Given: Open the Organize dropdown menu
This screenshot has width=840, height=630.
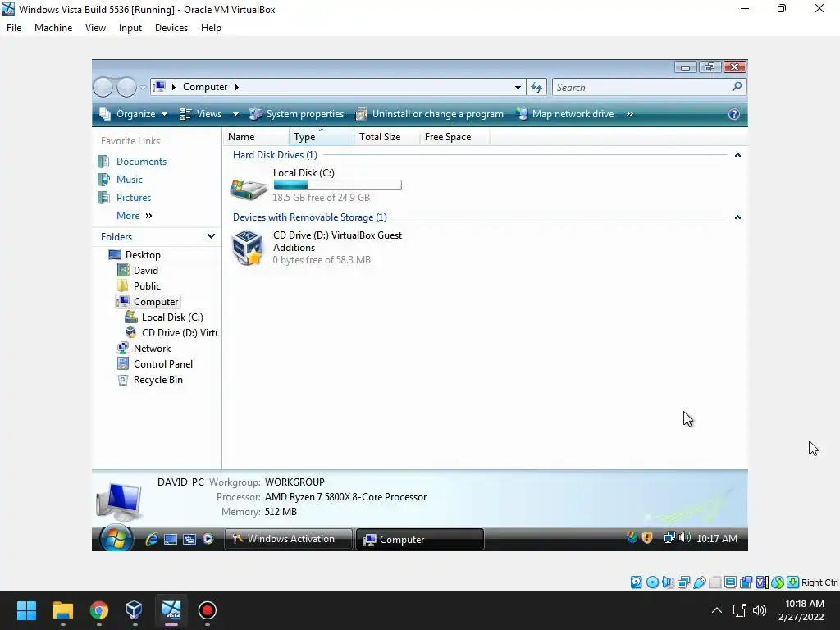Looking at the screenshot, I should (x=134, y=114).
